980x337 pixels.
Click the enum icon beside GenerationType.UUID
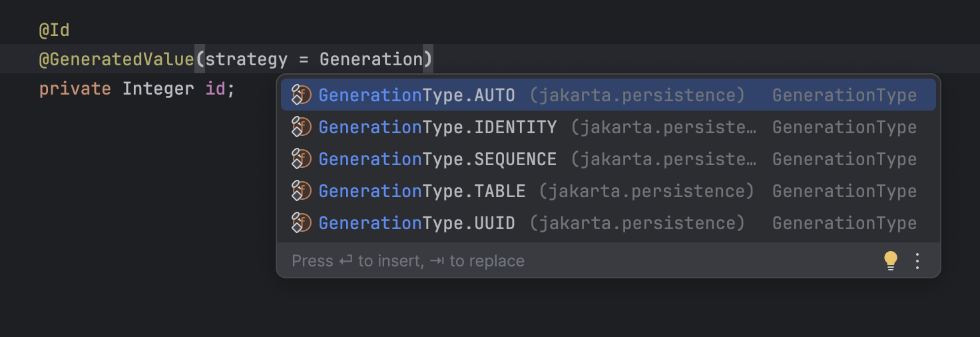coord(301,223)
